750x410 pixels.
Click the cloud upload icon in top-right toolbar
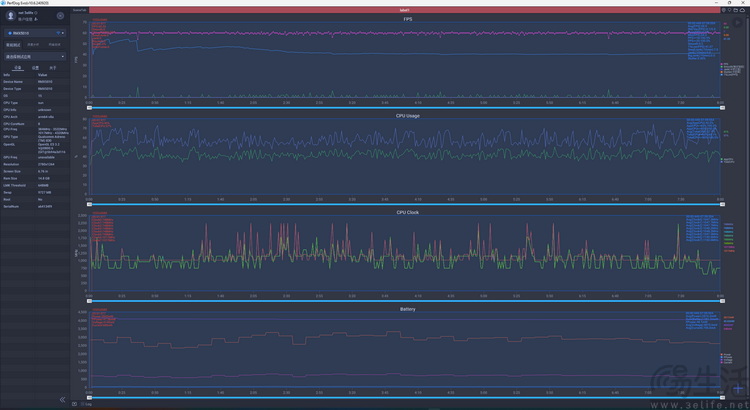(742, 10)
